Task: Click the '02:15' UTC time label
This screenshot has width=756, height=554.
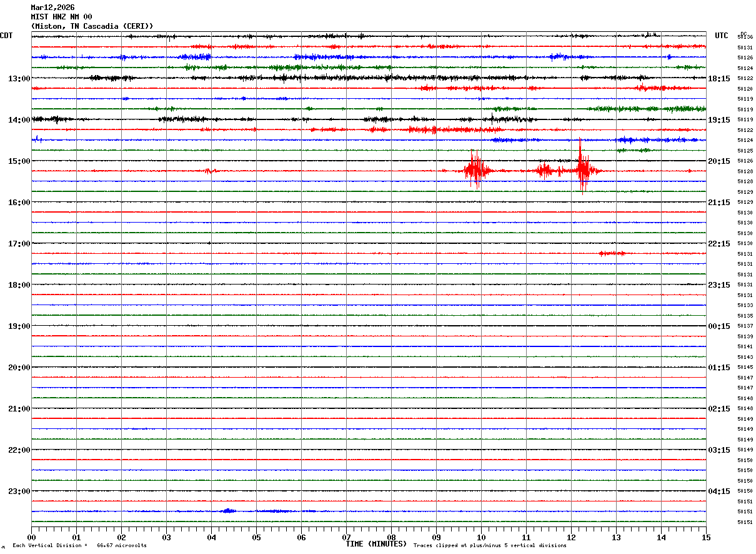Action: click(x=719, y=409)
